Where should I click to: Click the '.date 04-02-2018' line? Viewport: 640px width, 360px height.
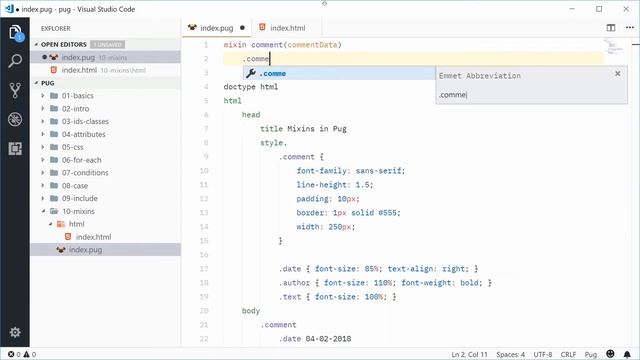click(315, 339)
